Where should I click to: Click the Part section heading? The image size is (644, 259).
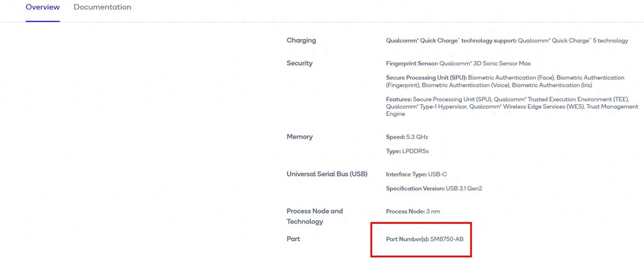coord(293,238)
